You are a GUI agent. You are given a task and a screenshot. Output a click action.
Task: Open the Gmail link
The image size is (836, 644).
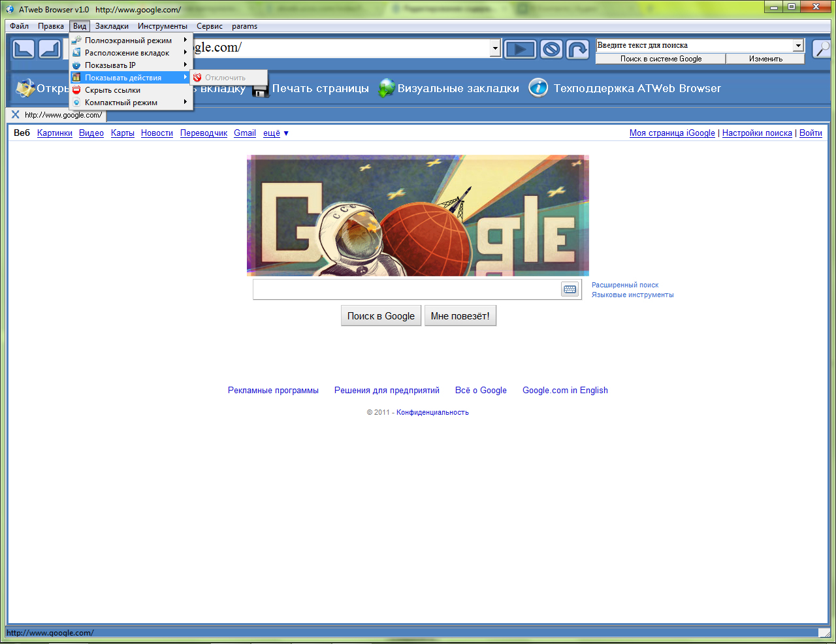[245, 133]
